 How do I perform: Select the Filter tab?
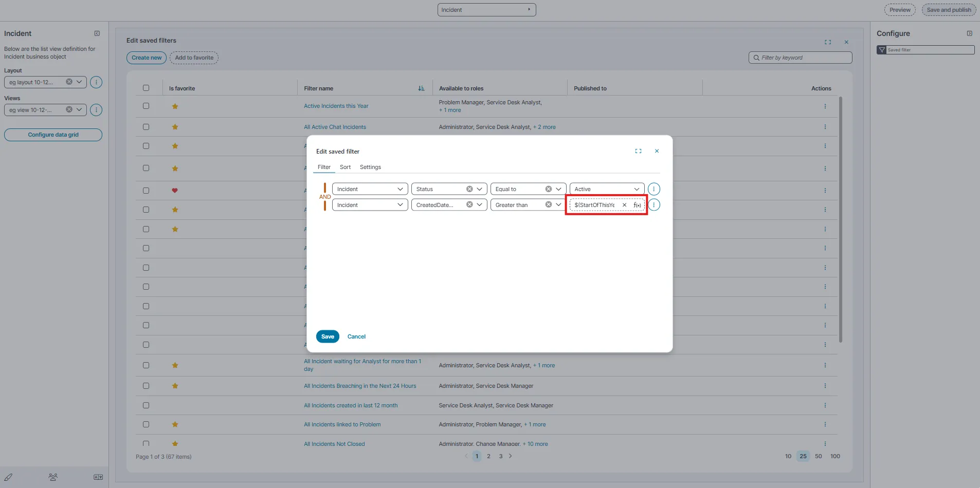324,167
